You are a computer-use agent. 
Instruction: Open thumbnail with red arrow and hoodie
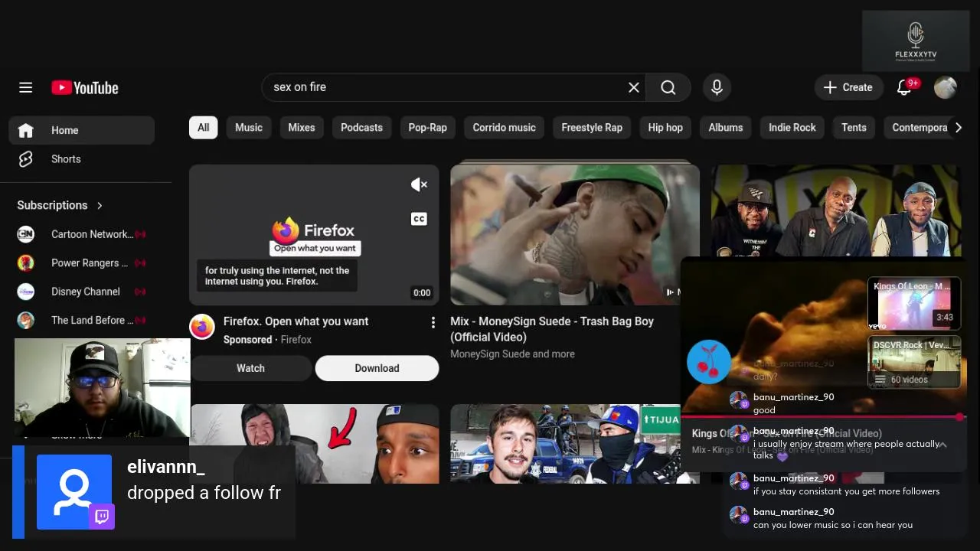pos(314,444)
